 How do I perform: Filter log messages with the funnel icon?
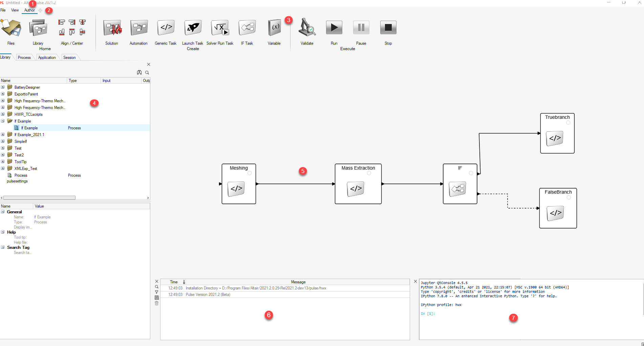[156, 292]
